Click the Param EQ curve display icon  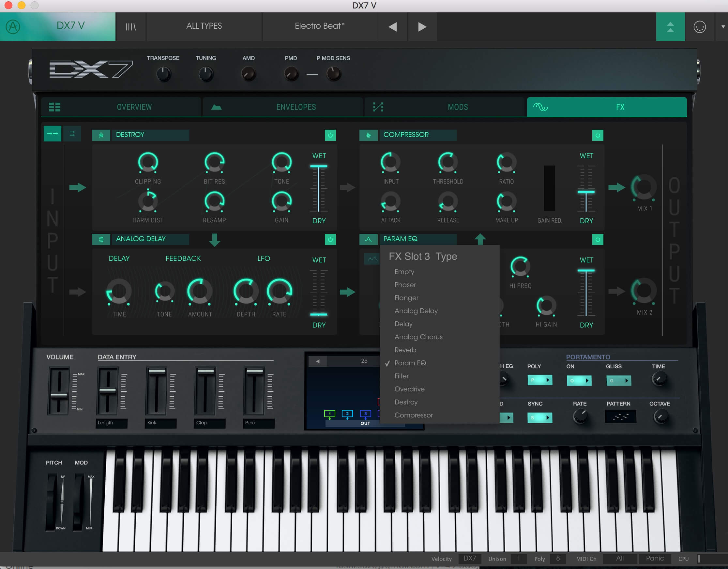tap(372, 259)
